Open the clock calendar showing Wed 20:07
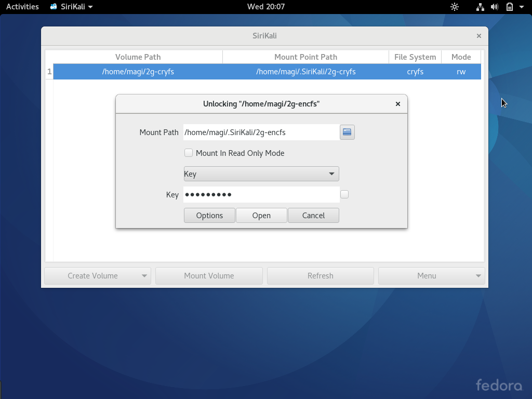 [265, 6]
